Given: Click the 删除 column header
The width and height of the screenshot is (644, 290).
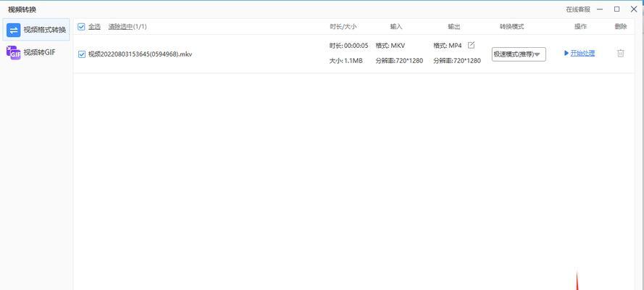Looking at the screenshot, I should (x=621, y=27).
